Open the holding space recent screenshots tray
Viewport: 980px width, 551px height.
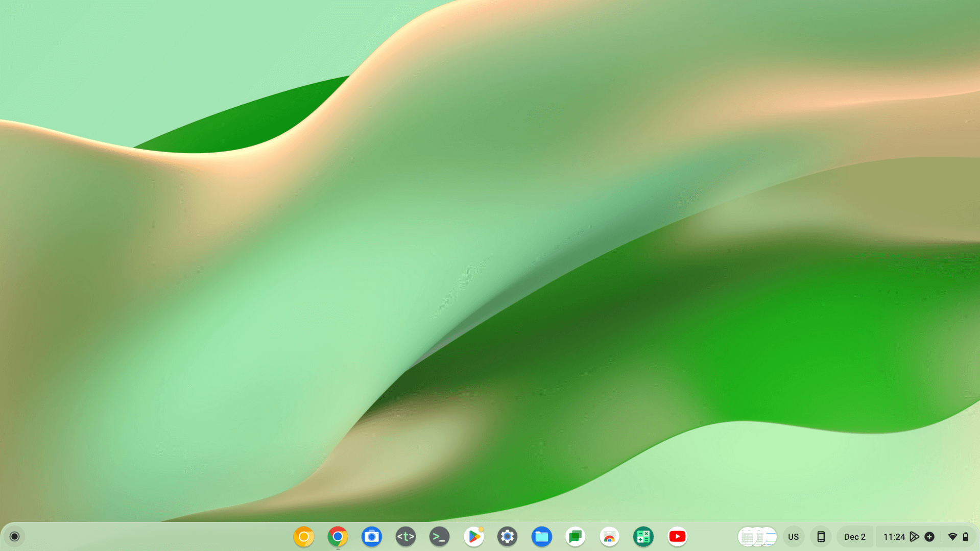tap(757, 537)
